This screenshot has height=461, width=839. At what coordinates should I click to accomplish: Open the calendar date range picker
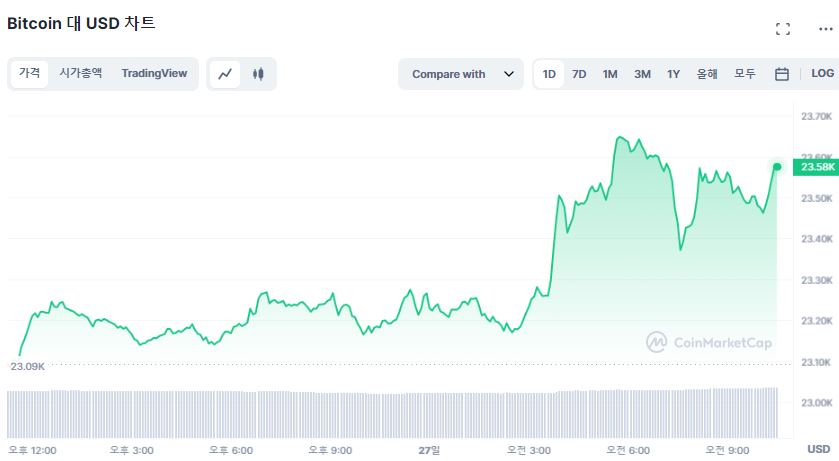click(x=782, y=74)
